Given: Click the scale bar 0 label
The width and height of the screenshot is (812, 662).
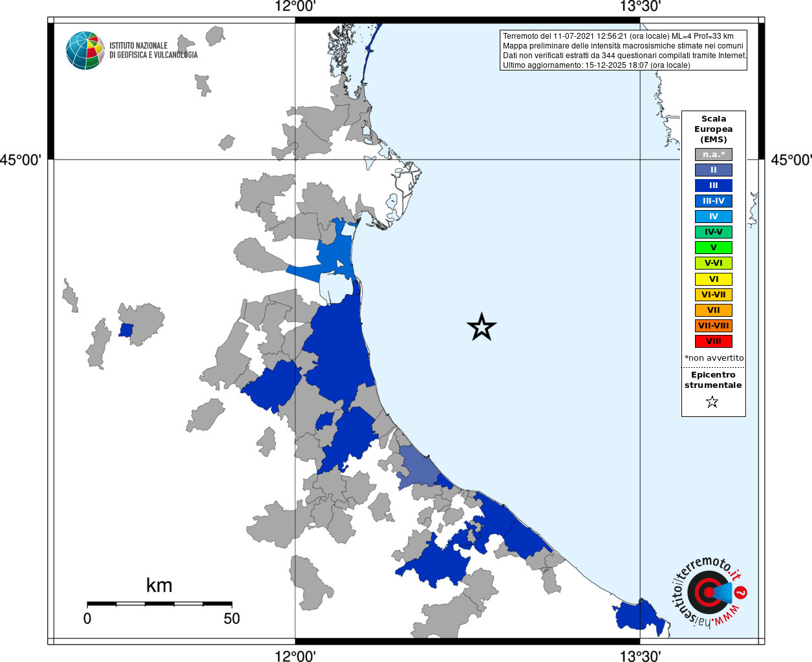Looking at the screenshot, I should click(x=87, y=619).
